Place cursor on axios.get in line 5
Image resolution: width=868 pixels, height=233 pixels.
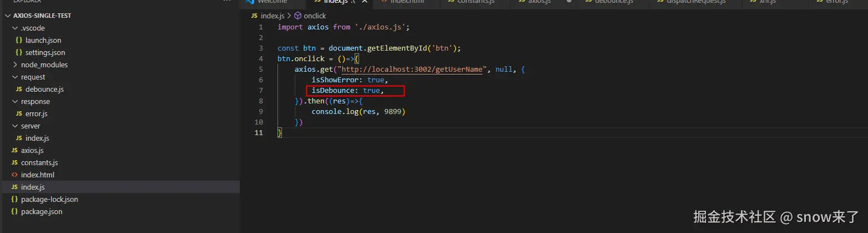(314, 70)
